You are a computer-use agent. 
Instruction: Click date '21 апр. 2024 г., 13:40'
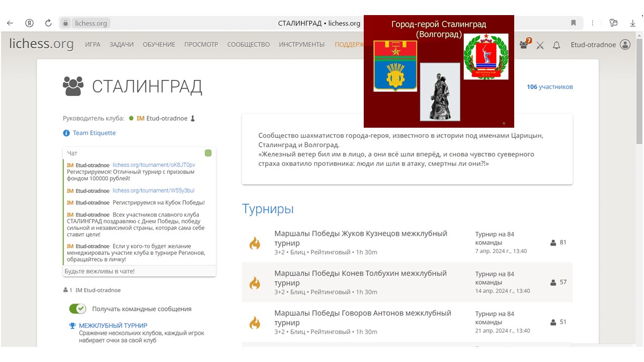503,331
